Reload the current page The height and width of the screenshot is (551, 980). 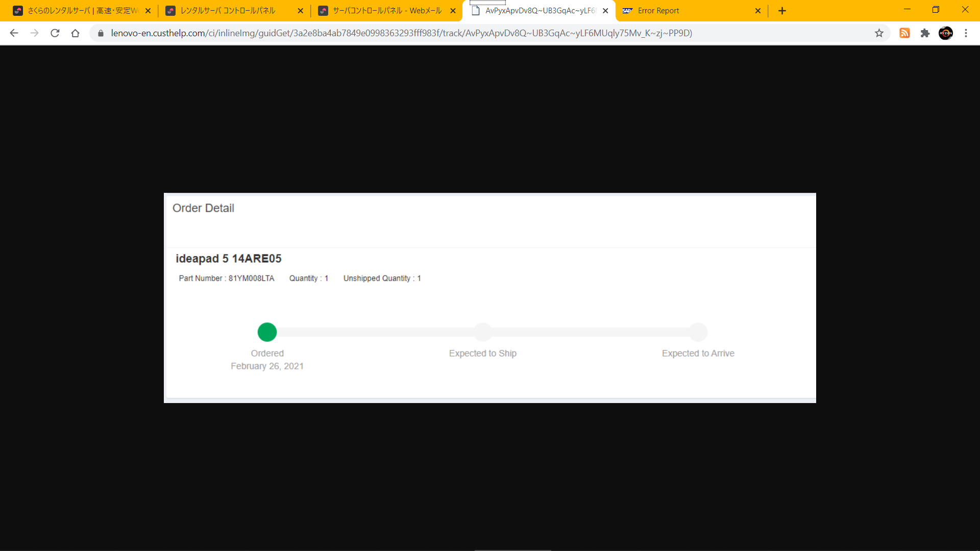55,33
